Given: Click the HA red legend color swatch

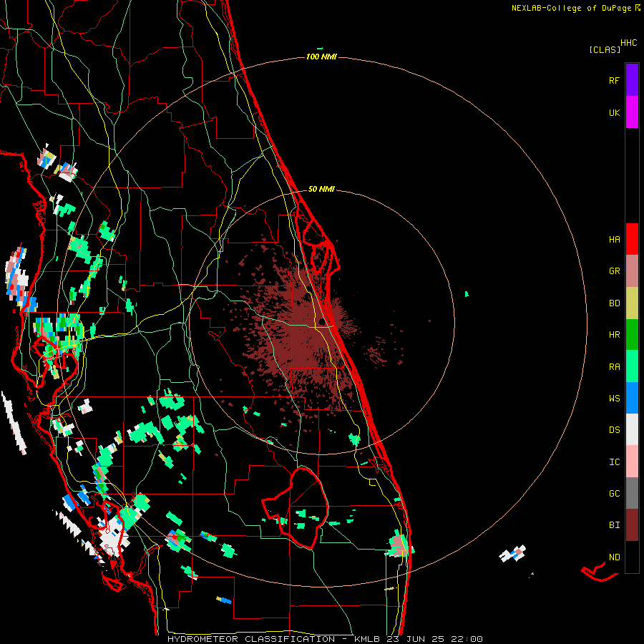Looking at the screenshot, I should (x=632, y=239).
